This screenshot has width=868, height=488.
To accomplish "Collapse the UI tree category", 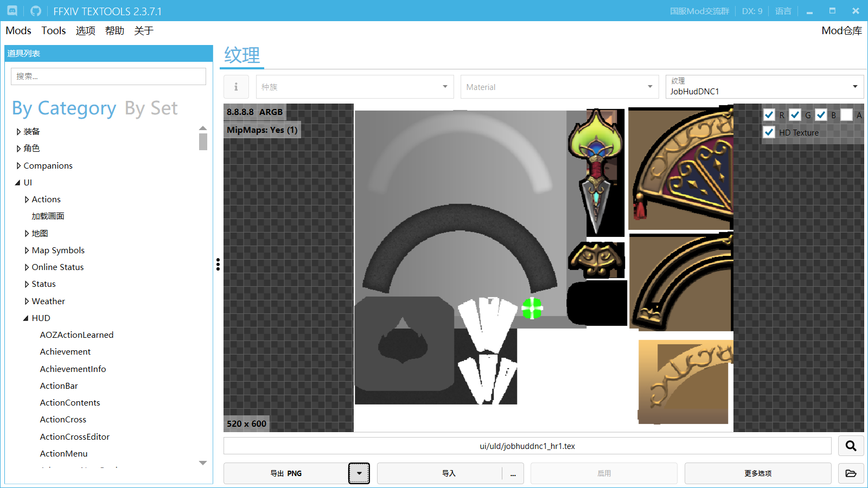I will (18, 183).
